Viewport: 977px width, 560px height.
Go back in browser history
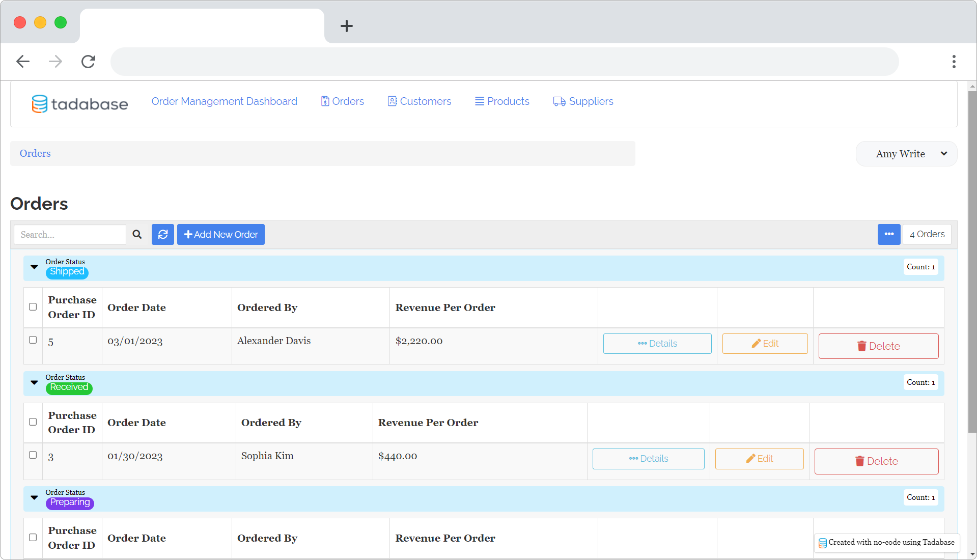[23, 62]
